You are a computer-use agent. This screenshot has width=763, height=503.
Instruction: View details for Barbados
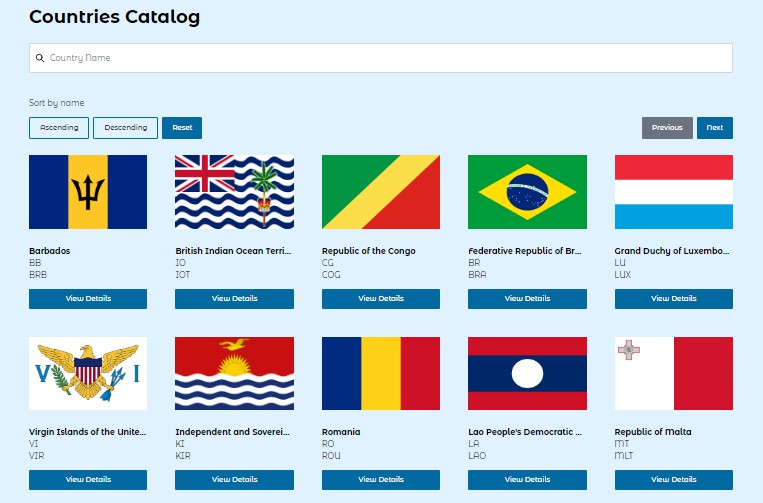[88, 299]
